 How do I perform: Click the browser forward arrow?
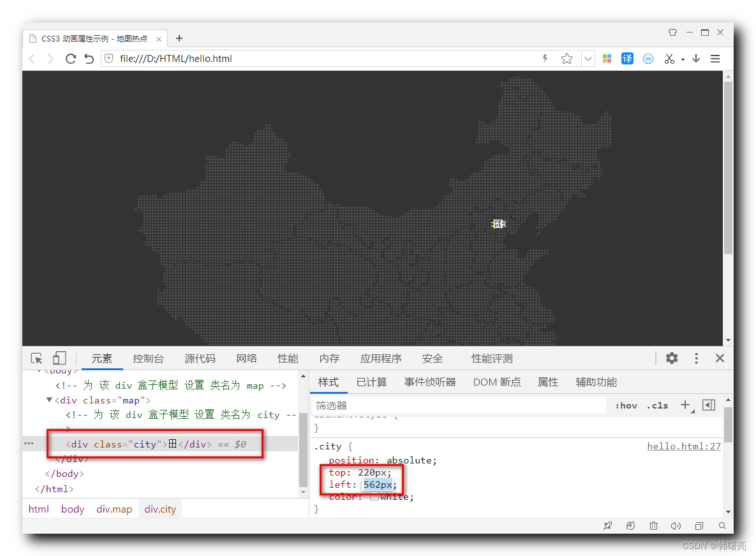pyautogui.click(x=50, y=59)
